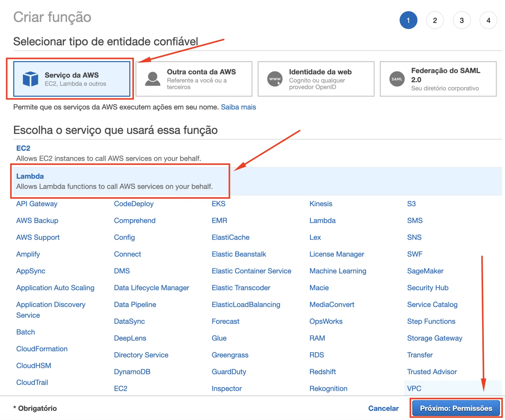Pick License Manager
The image size is (505, 420).
(x=337, y=254)
